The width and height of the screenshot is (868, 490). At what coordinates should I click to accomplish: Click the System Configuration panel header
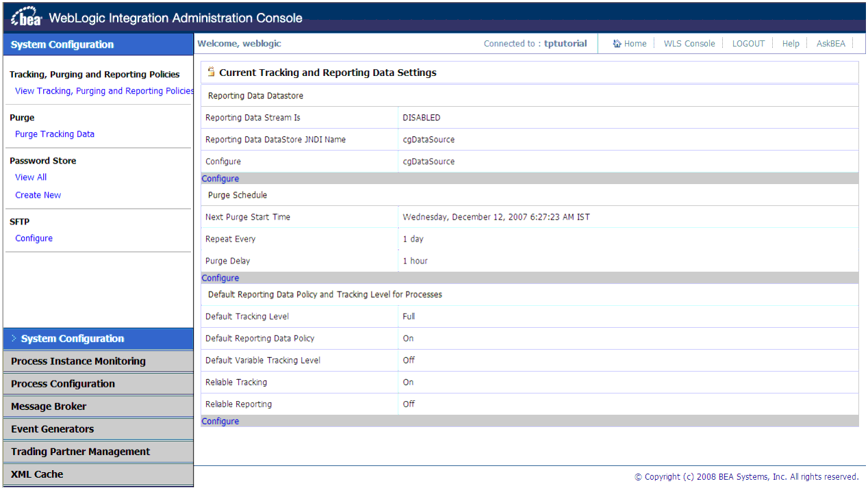(99, 44)
